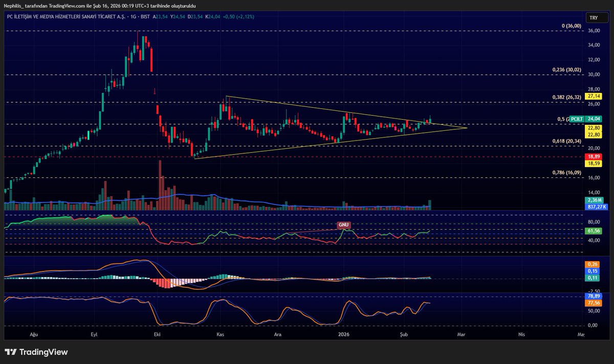Click the red 18,89 price label
The width and height of the screenshot is (614, 364).
coord(594,157)
